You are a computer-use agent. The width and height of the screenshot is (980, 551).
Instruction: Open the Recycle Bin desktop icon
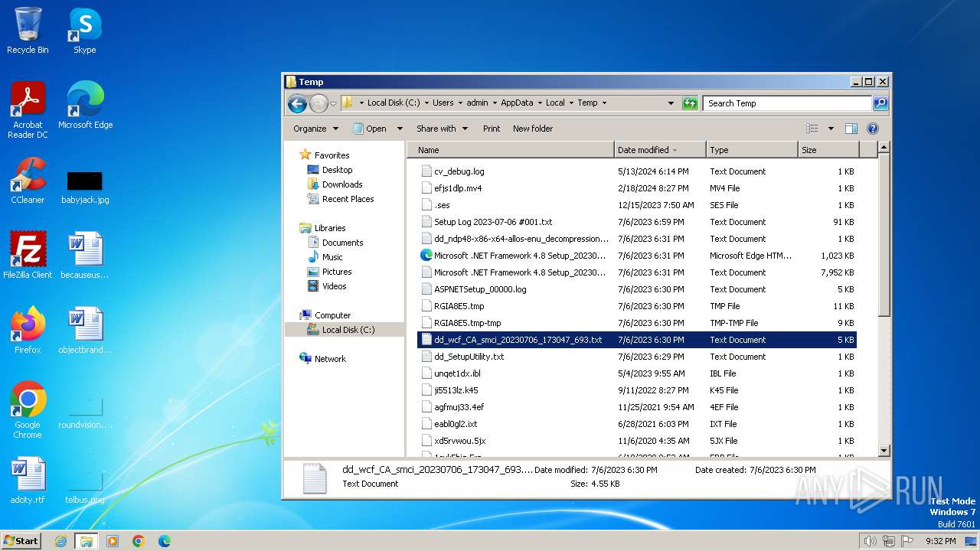[x=28, y=31]
